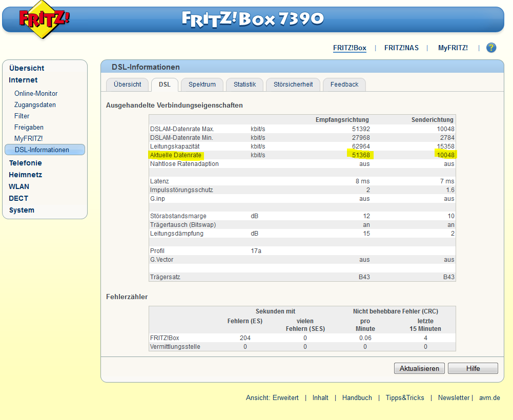The width and height of the screenshot is (513, 420).
Task: Select DSL-Informationen in the sidebar
Action: point(45,150)
